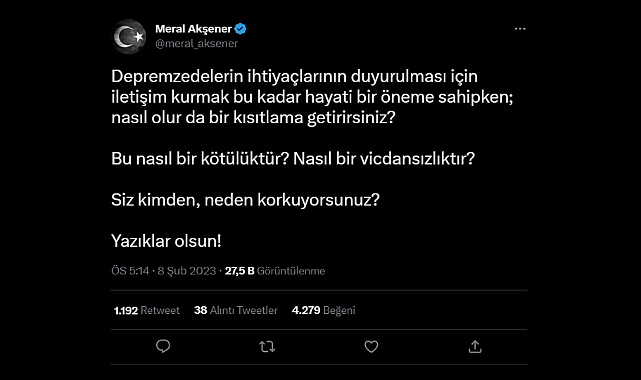Image resolution: width=641 pixels, height=380 pixels.
Task: Click the closing line Yazıklar olsun!
Action: [166, 241]
